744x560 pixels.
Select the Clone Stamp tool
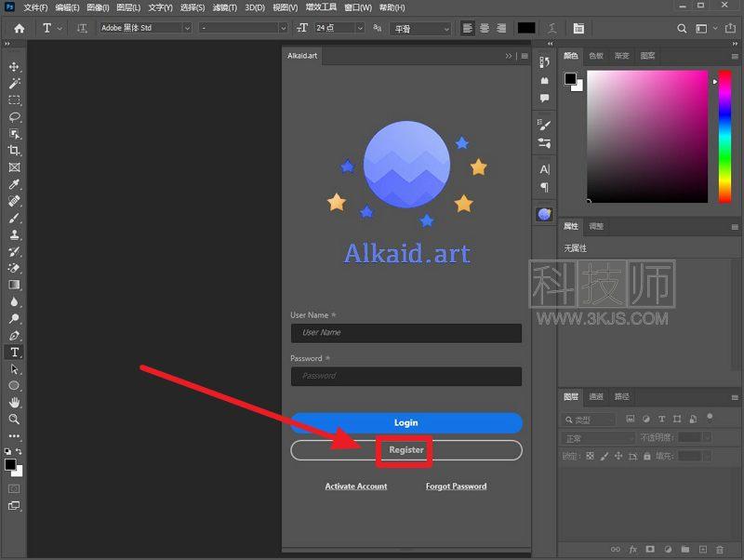pos(14,234)
